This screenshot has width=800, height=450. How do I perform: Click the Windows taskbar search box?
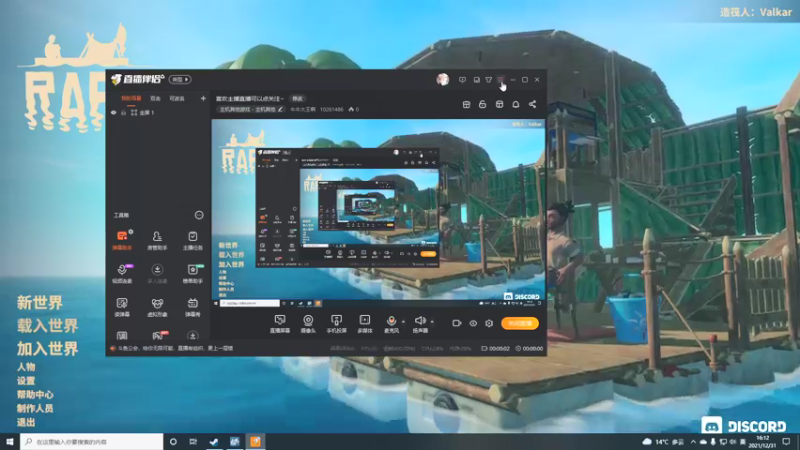click(92, 441)
